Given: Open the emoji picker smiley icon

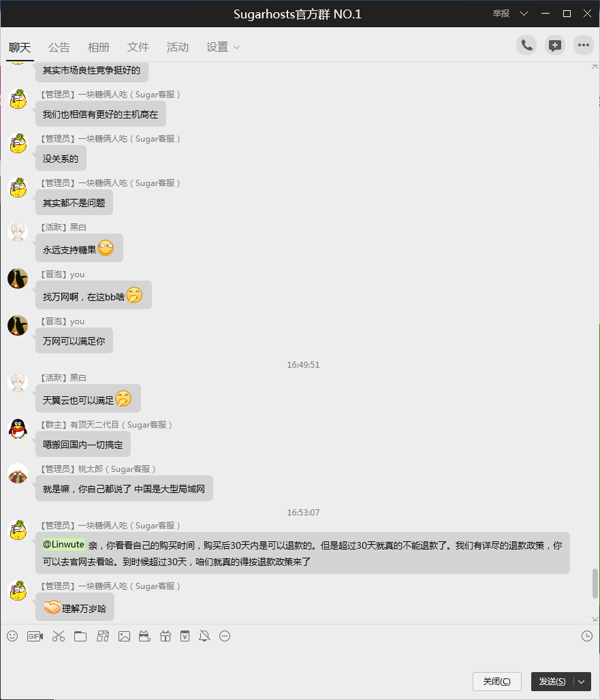Looking at the screenshot, I should pos(12,636).
